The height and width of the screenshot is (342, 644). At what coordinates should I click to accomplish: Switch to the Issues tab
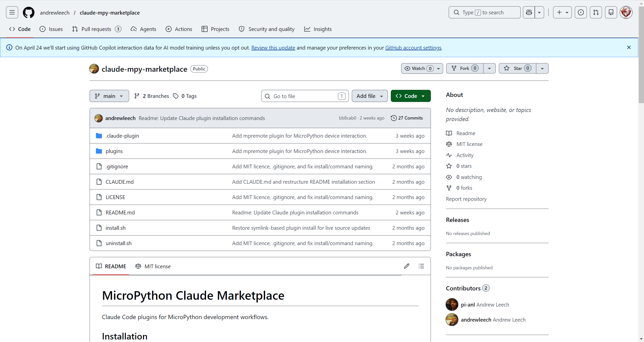point(51,29)
